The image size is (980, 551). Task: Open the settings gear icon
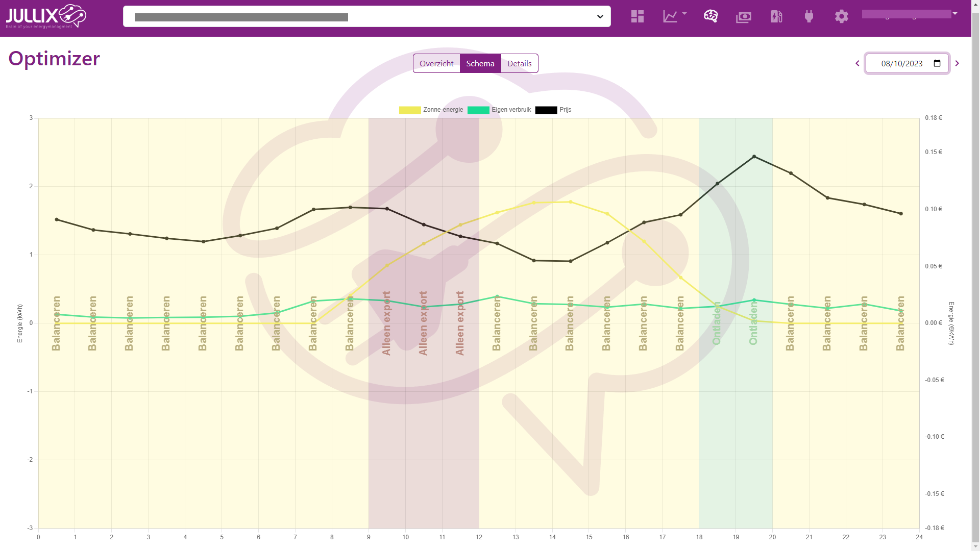point(841,16)
